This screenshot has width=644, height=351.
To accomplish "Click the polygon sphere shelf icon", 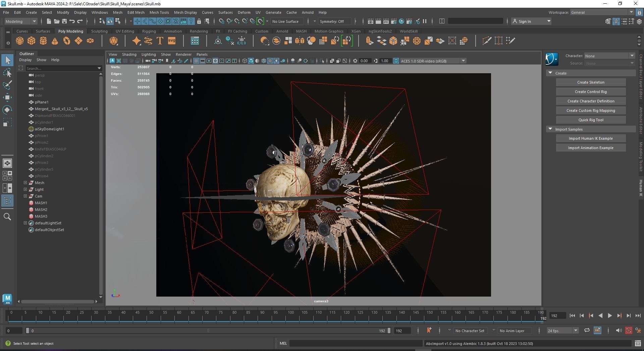I will (x=20, y=41).
